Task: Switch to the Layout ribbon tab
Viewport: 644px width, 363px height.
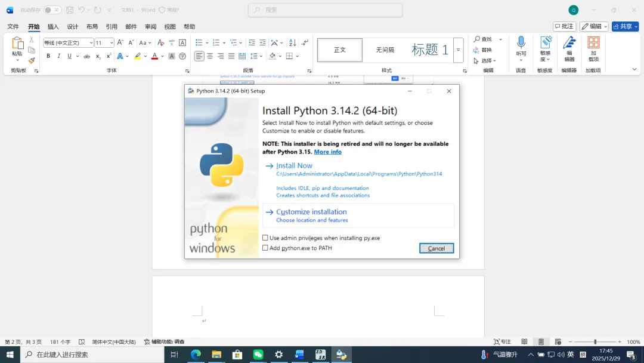Action: pos(92,26)
